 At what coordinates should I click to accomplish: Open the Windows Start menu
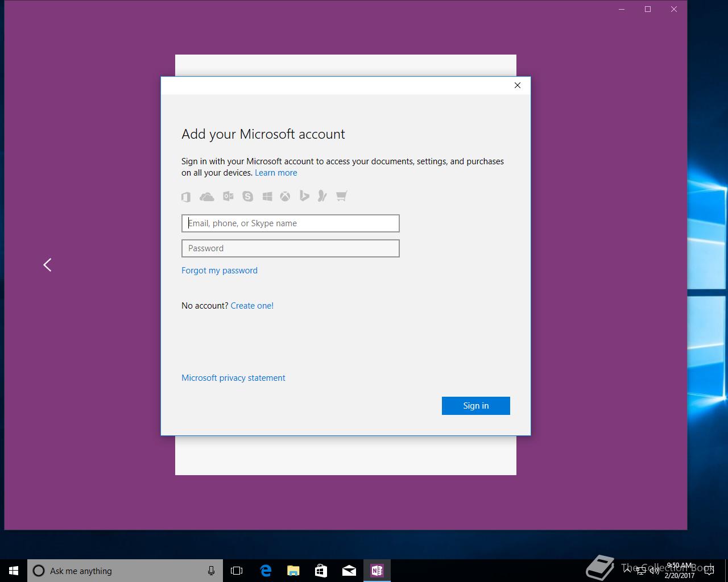coord(14,571)
